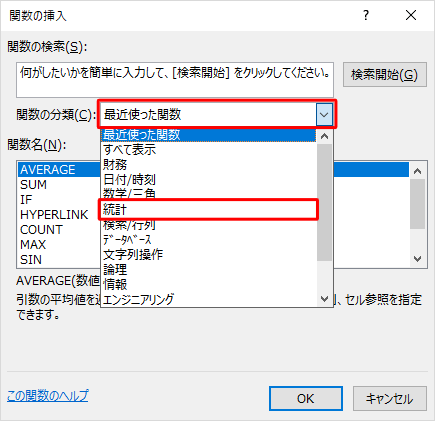This screenshot has width=435, height=421.
Task: Click the help question mark in title bar
Action: (366, 15)
